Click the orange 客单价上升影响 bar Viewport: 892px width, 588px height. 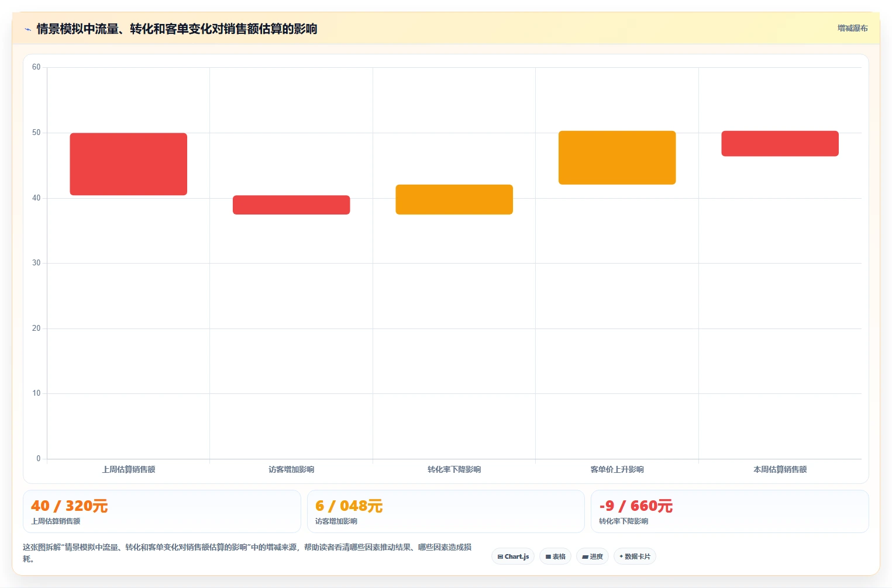(617, 158)
